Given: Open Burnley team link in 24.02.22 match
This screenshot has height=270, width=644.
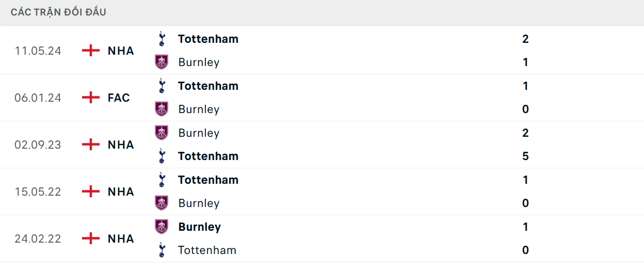Looking at the screenshot, I should pyautogui.click(x=199, y=227).
